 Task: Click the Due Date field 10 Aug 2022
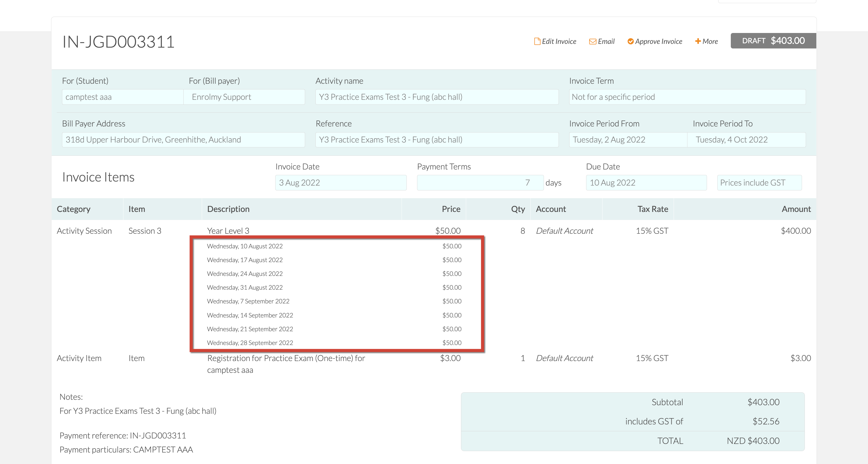[x=646, y=182]
